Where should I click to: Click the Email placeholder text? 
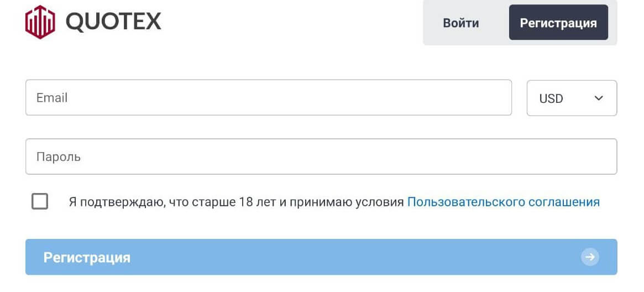(52, 98)
